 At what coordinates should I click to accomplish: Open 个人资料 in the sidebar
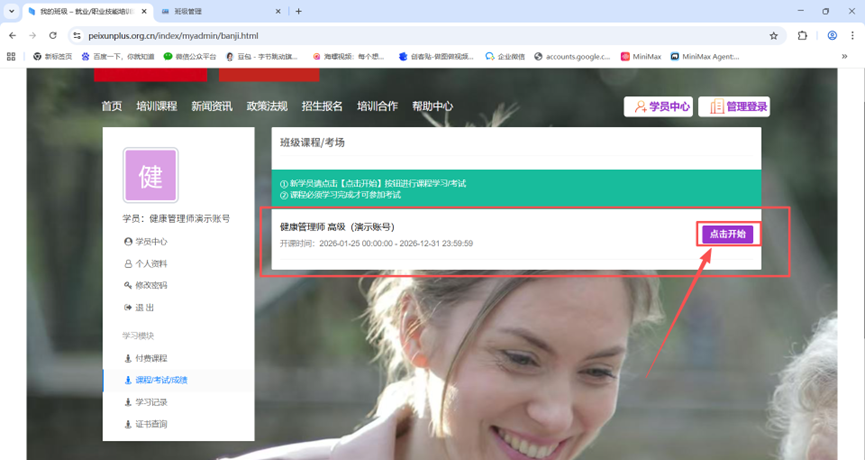pyautogui.click(x=151, y=263)
